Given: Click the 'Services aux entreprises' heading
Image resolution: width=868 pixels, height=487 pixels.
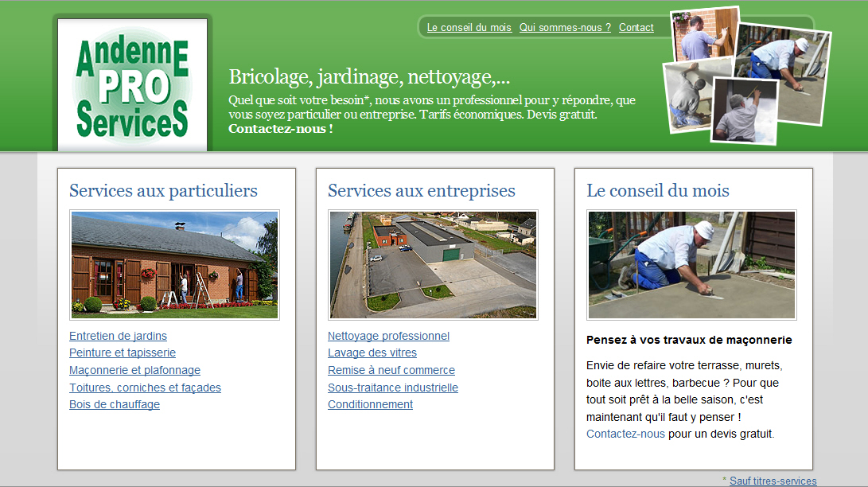Looking at the screenshot, I should 421,190.
